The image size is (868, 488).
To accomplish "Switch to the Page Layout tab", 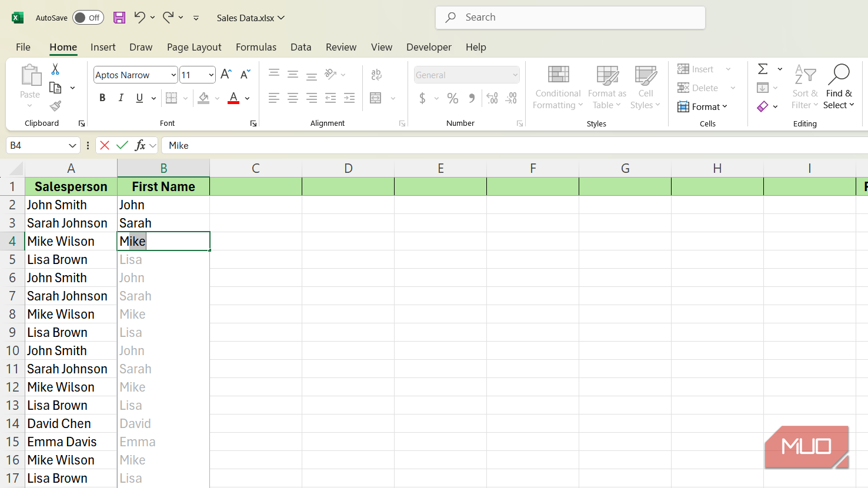I will click(194, 47).
